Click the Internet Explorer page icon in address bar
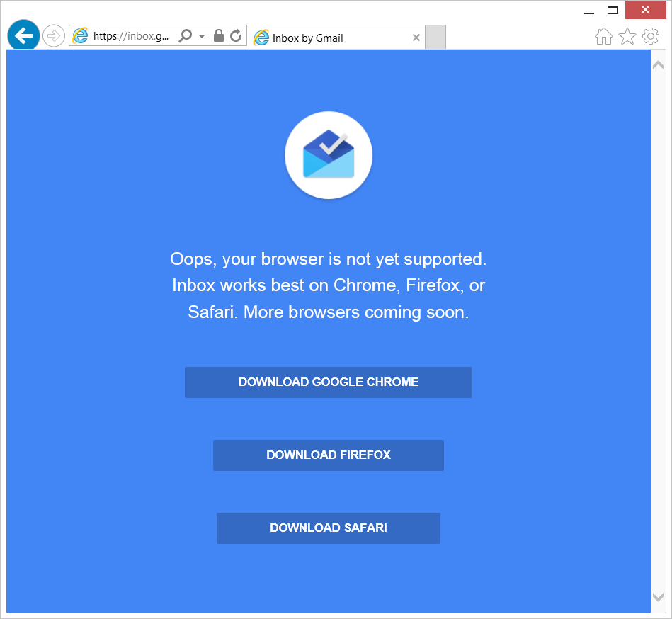This screenshot has height=619, width=672. tap(80, 35)
